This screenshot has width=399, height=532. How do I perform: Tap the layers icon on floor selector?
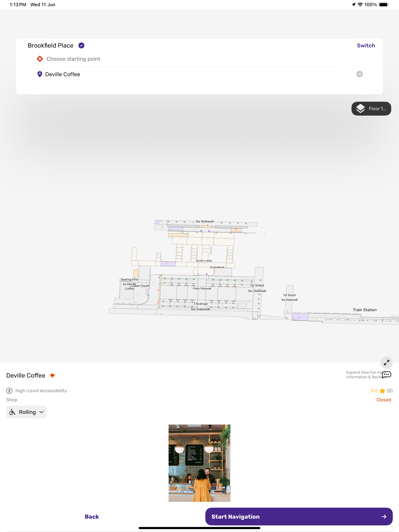click(361, 109)
